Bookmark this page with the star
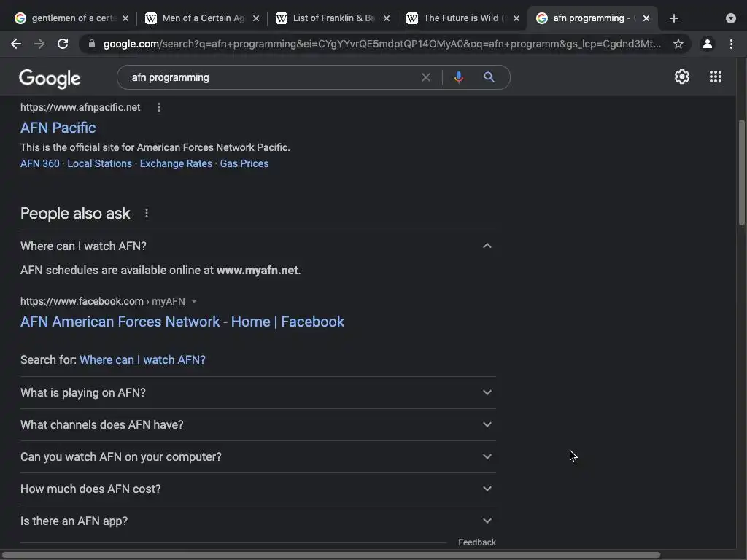Screen dimensions: 747x560 click(x=678, y=44)
